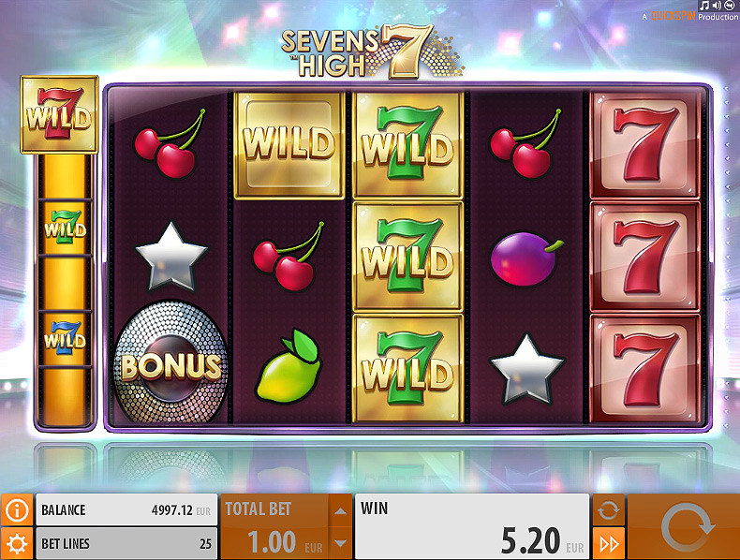Click the Bonus scatter symbol on reel one
The width and height of the screenshot is (740, 560).
click(x=170, y=363)
